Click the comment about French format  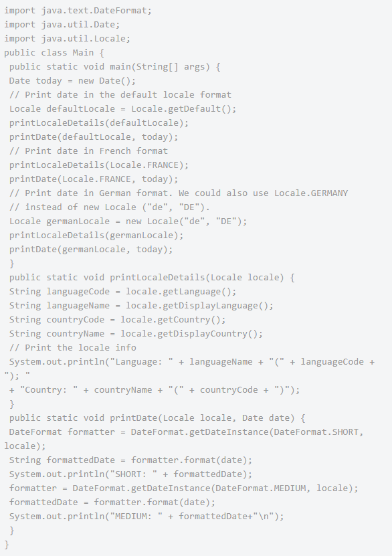point(88,151)
